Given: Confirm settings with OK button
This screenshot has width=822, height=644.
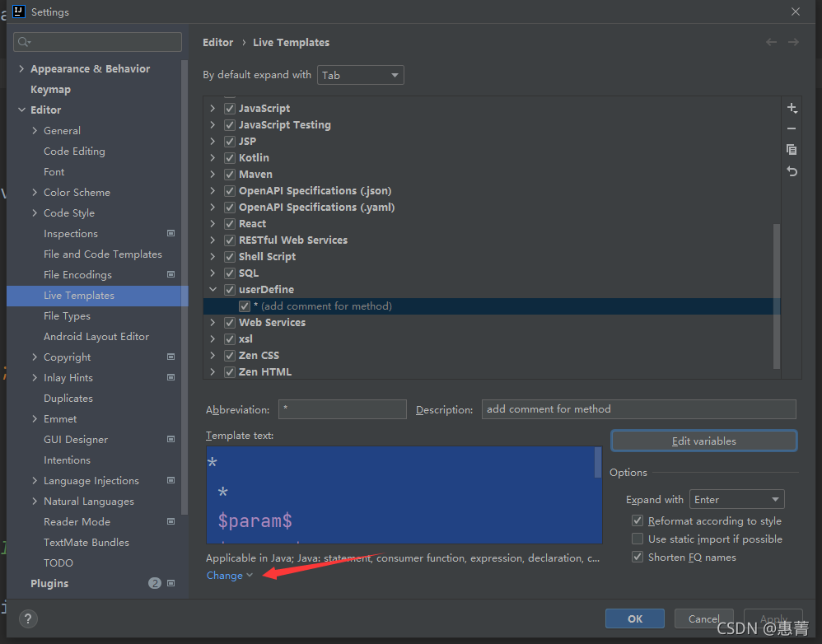Looking at the screenshot, I should click(x=635, y=618).
